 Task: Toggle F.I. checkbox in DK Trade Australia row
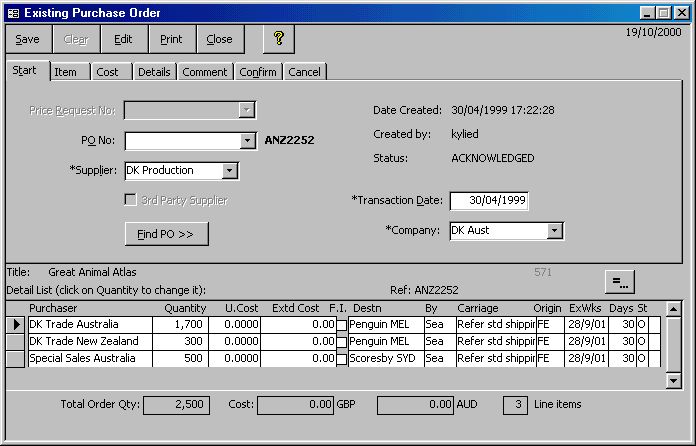point(341,325)
